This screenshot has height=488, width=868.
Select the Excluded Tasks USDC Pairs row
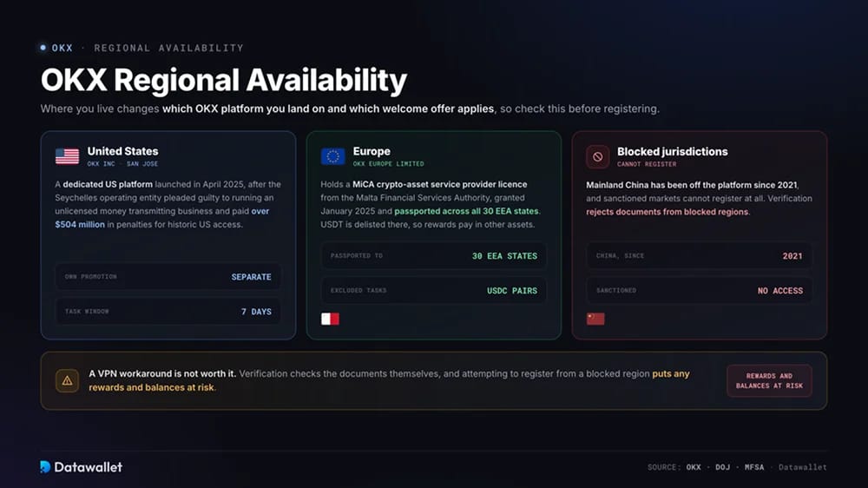click(433, 290)
